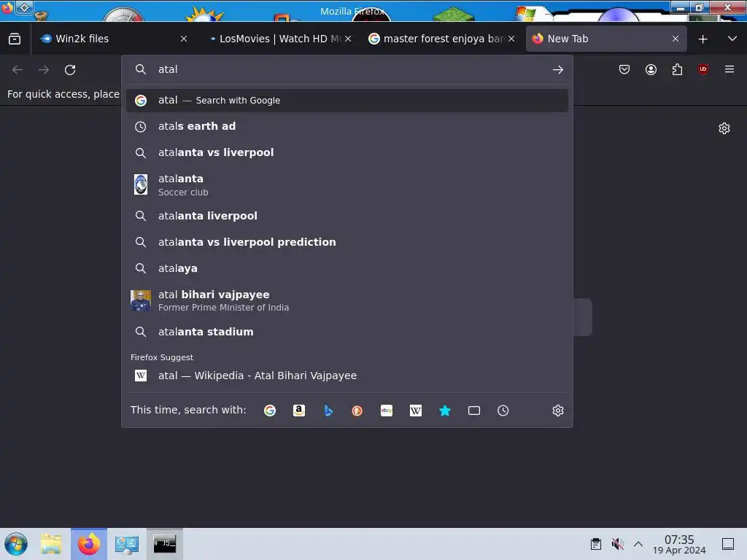
Task: Open the terminal in taskbar
Action: (x=164, y=544)
